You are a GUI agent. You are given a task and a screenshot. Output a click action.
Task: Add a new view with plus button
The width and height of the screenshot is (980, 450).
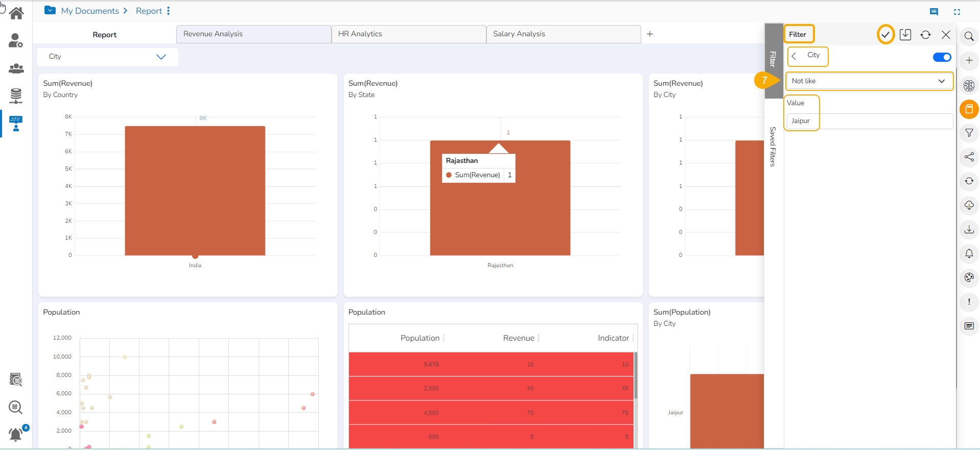[650, 34]
